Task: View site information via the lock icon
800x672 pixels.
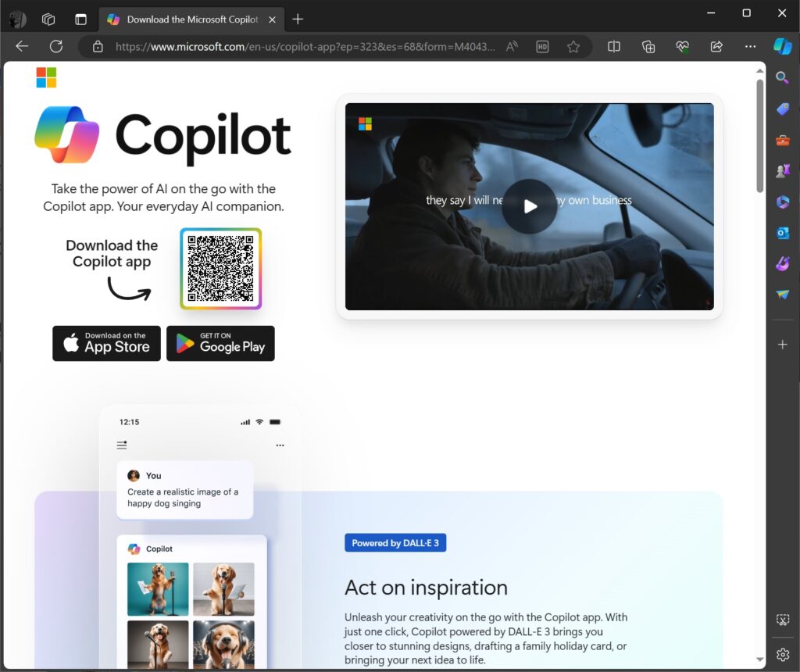Action: pyautogui.click(x=96, y=46)
